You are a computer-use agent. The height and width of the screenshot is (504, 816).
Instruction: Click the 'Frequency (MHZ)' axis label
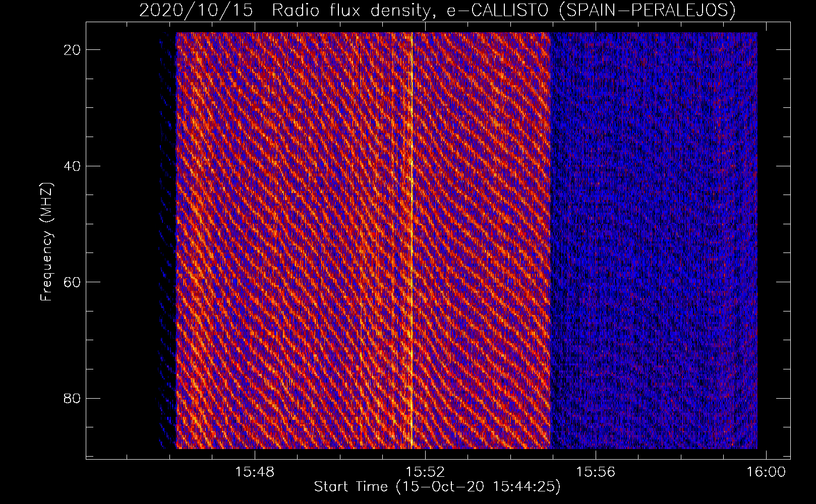coord(46,241)
